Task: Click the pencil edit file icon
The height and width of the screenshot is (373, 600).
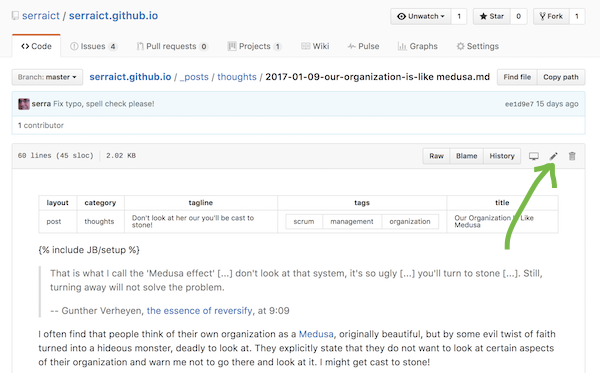Action: click(553, 156)
